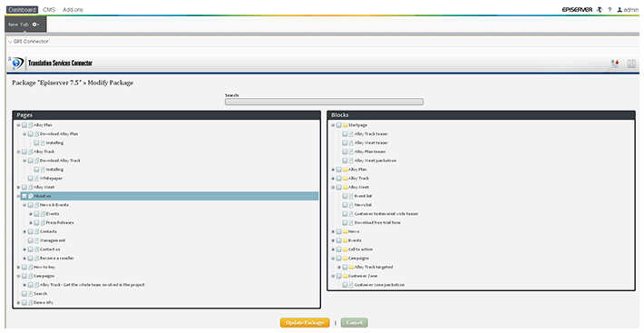Tick the Alley Meet jumbotron checkbox
The image size is (644, 333).
coord(345,161)
